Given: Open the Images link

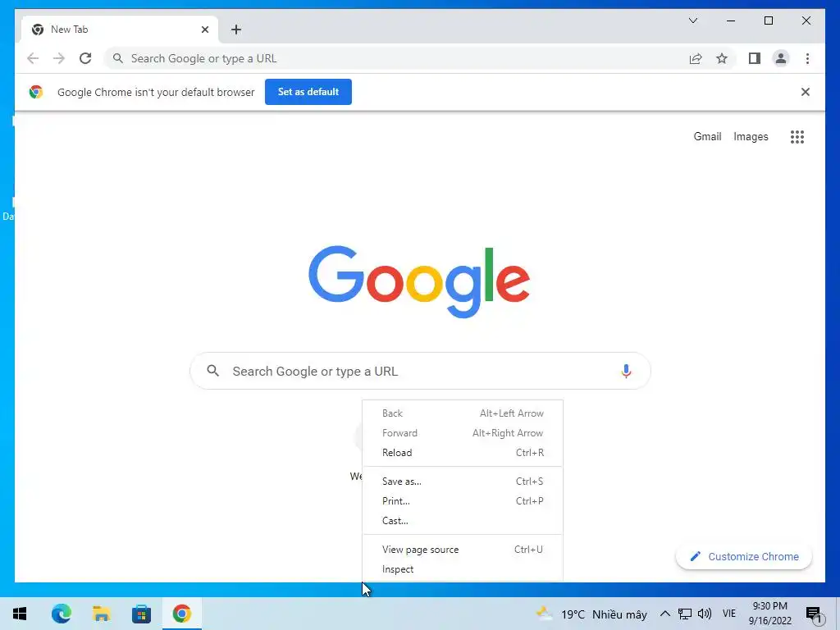Looking at the screenshot, I should (x=751, y=137).
